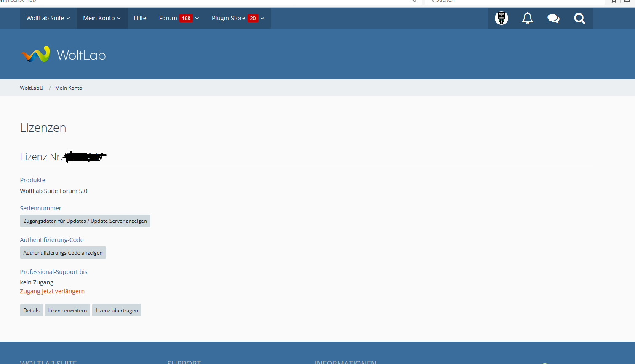The width and height of the screenshot is (635, 364).
Task: Click the red 168 Forum badge
Action: [x=186, y=18]
